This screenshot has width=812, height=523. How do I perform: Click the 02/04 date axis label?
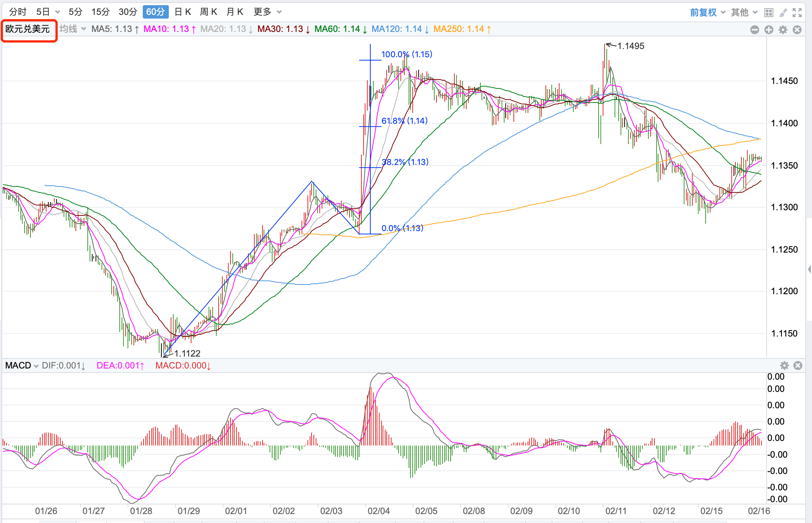tap(378, 511)
